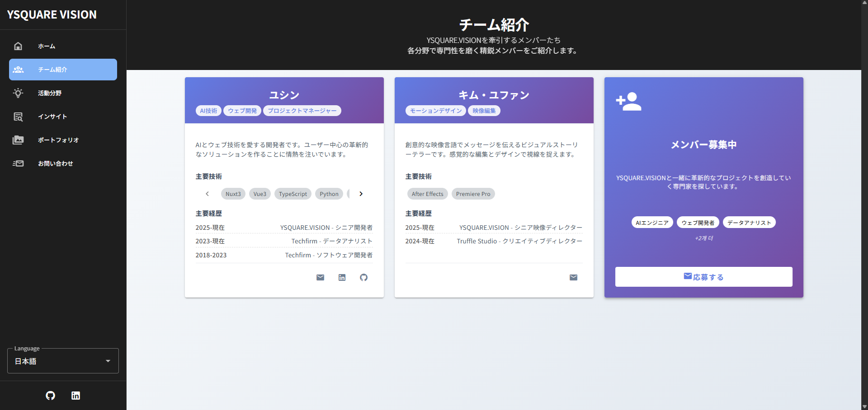
Task: Select the Nuxt3 skill chip
Action: (x=233, y=194)
